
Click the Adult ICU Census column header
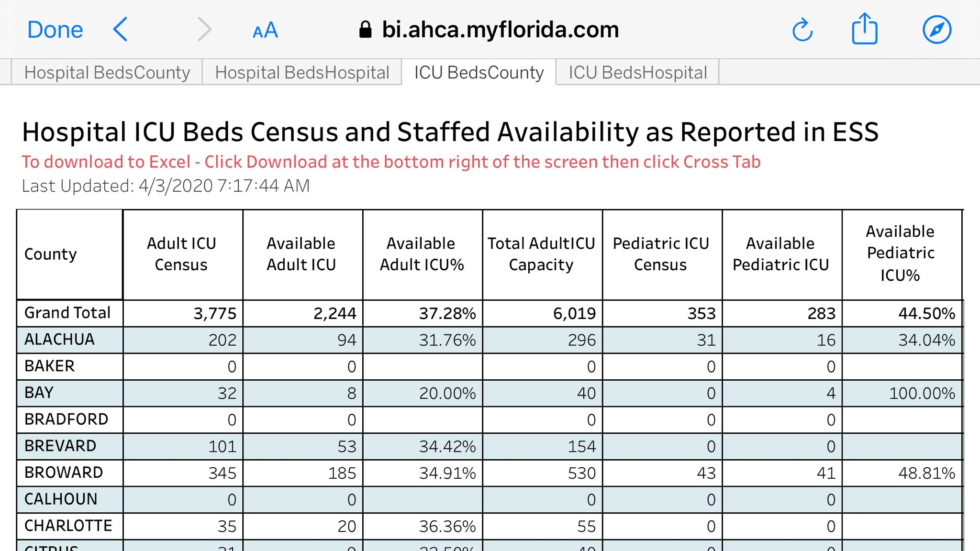click(x=181, y=254)
